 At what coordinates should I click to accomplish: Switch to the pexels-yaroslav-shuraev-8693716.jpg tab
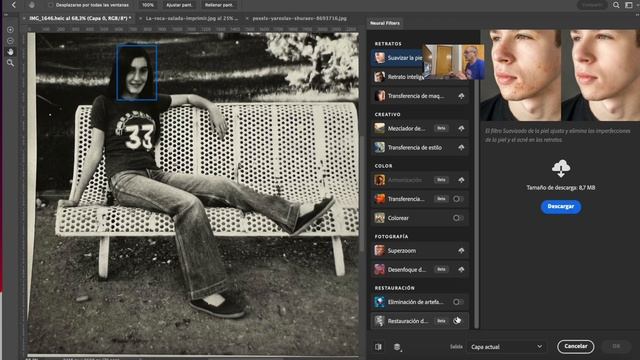click(299, 18)
